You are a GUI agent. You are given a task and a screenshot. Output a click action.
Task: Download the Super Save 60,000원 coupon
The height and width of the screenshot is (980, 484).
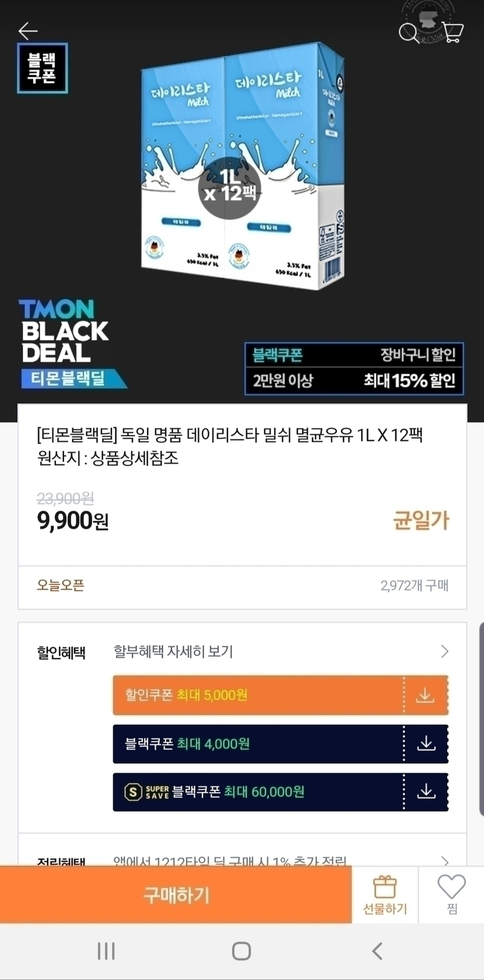(x=426, y=791)
